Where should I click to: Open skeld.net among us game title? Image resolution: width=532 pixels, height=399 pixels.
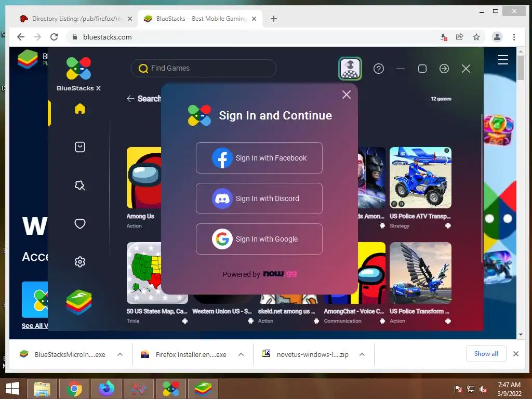point(287,311)
